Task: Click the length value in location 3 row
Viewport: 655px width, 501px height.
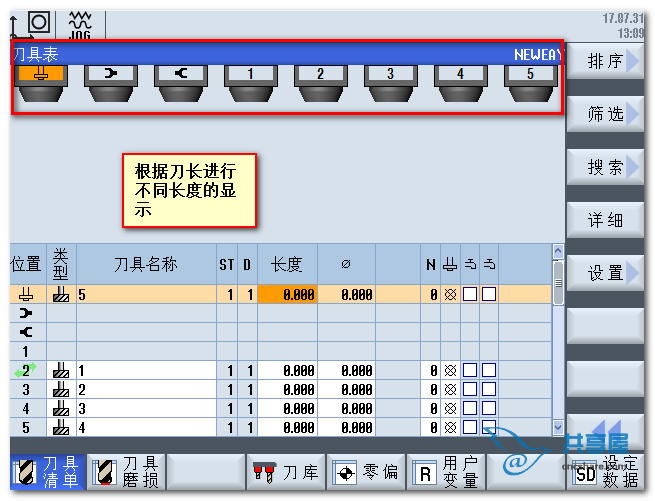Action: [x=287, y=389]
